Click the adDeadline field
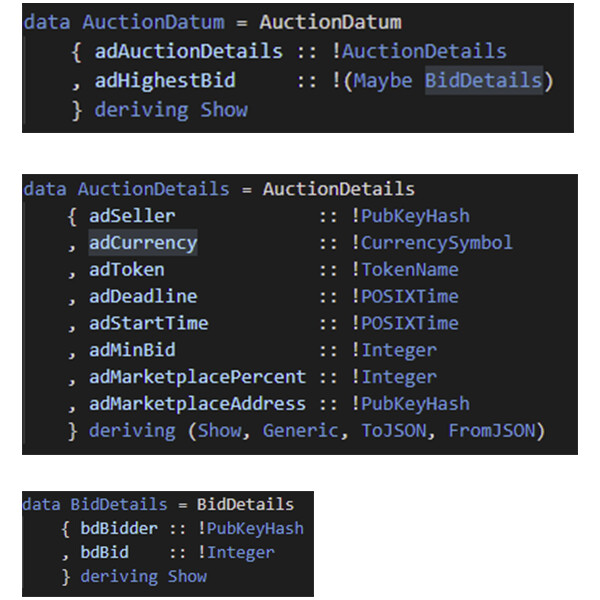 tap(143, 296)
